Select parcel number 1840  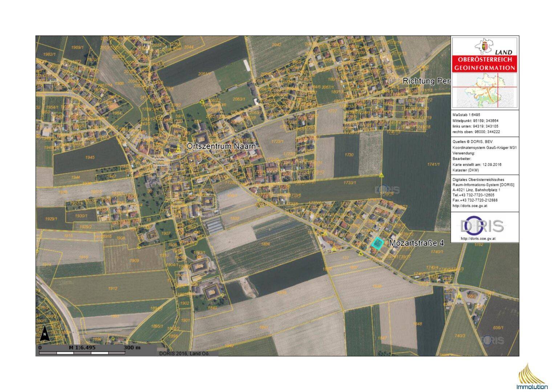(212, 308)
